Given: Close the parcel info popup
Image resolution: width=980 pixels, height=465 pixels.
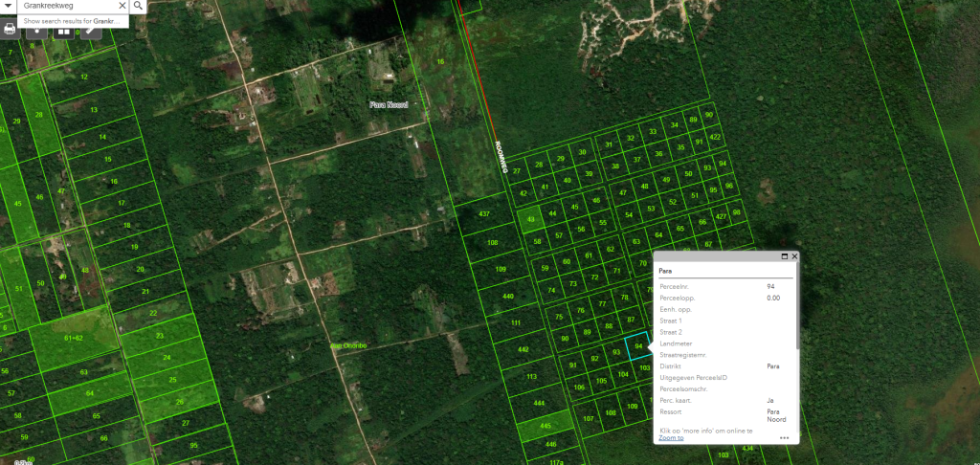Looking at the screenshot, I should [x=794, y=256].
